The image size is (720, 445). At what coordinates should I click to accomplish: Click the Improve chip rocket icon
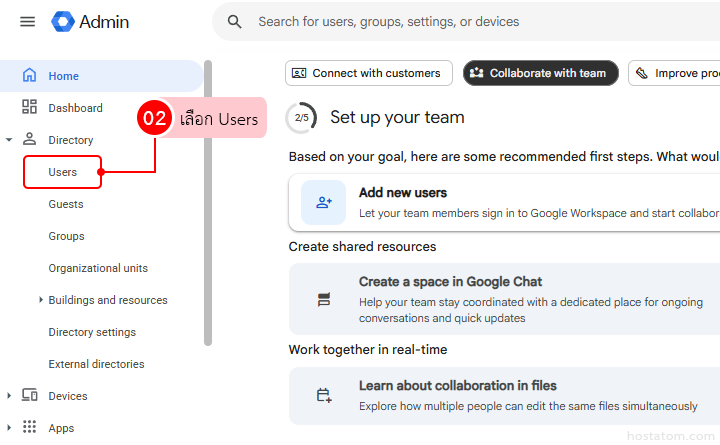pyautogui.click(x=642, y=73)
